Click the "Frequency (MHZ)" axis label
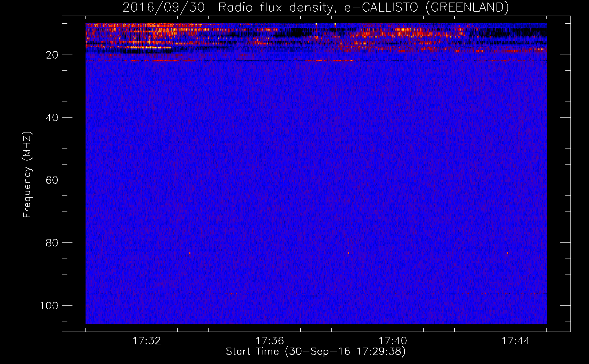Viewport: 589px width, 364px height. (x=28, y=175)
